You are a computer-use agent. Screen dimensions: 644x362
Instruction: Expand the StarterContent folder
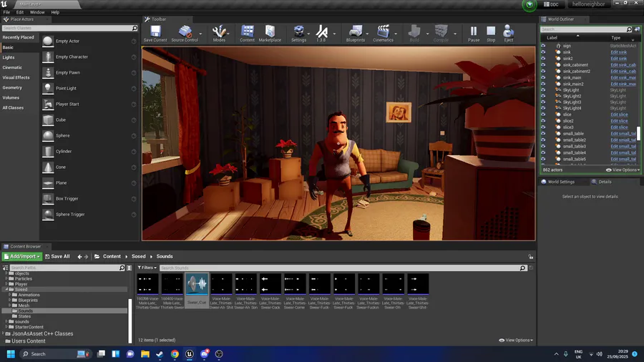point(7,327)
